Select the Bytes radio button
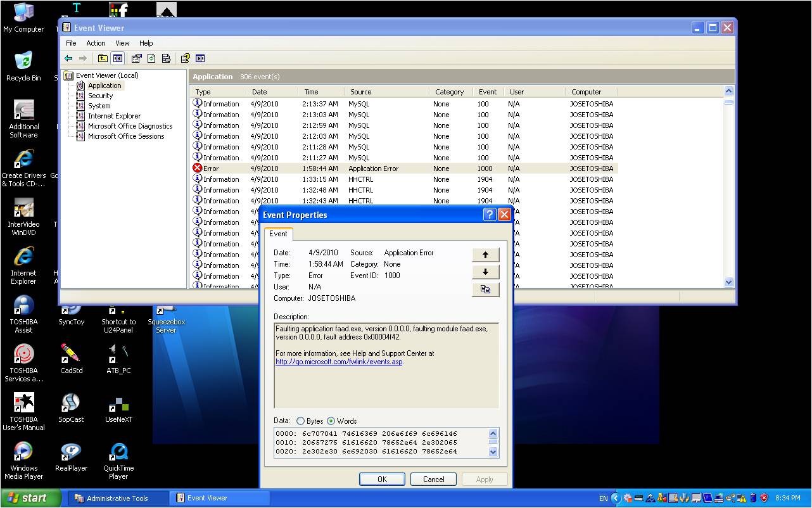Image resolution: width=812 pixels, height=508 pixels. (x=301, y=421)
